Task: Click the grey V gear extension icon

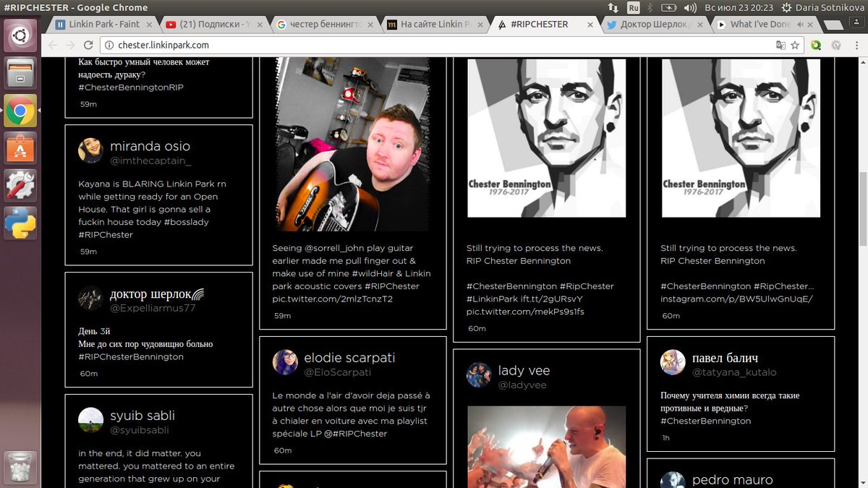Action: coord(836,45)
